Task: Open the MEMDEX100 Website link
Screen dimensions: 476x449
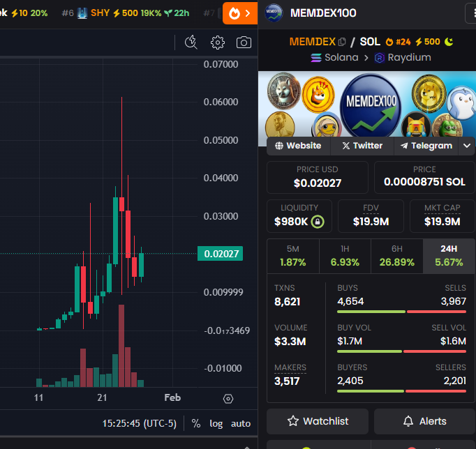Action: click(298, 146)
